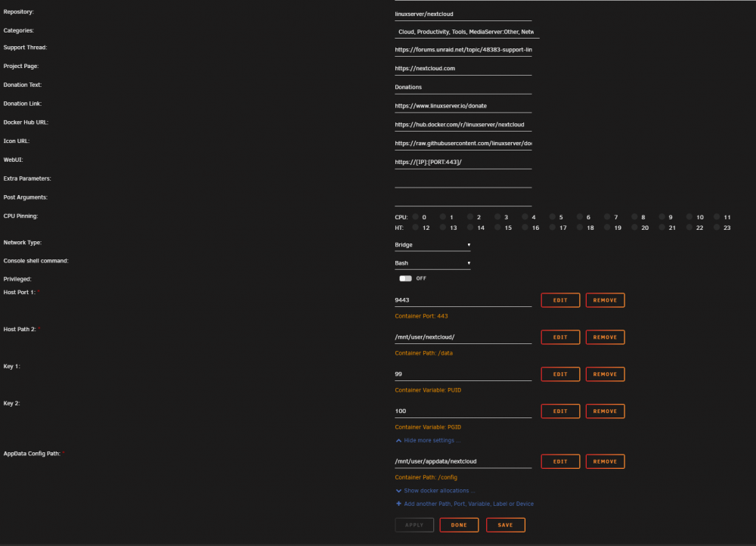The image size is (756, 546).
Task: Enable CPU 2 pinning checkbox
Action: (470, 217)
